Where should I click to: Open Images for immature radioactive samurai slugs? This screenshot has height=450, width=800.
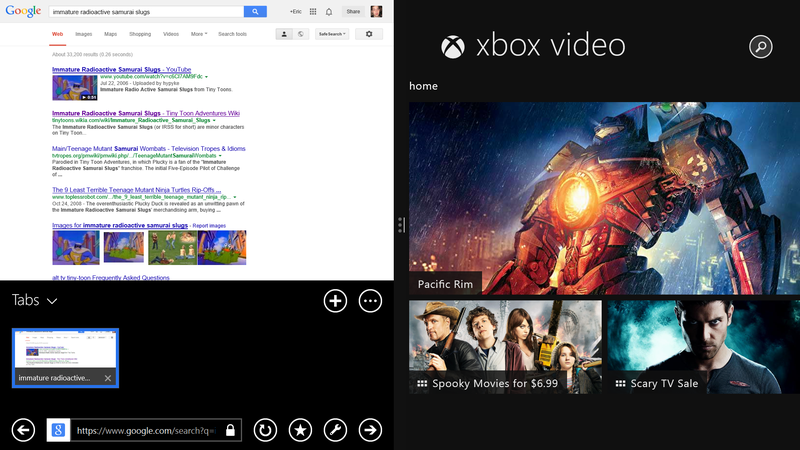pos(120,225)
